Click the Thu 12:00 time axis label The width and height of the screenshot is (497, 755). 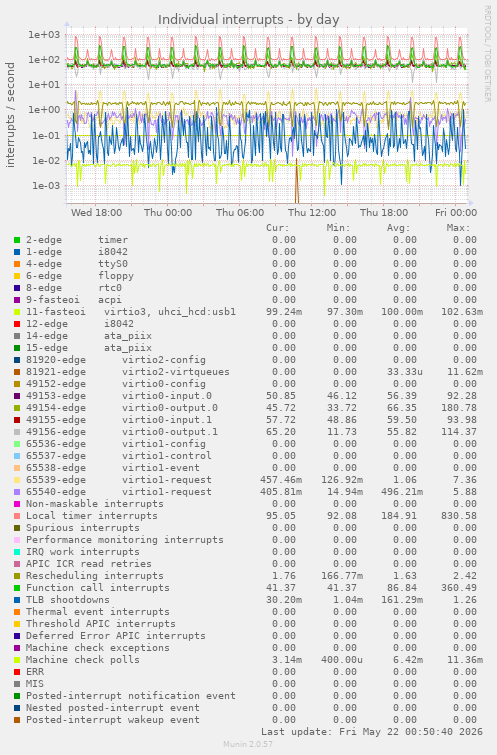click(312, 212)
